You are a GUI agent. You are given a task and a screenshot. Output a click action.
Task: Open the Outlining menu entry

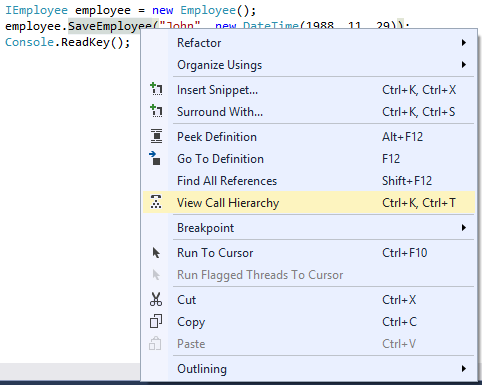point(309,369)
